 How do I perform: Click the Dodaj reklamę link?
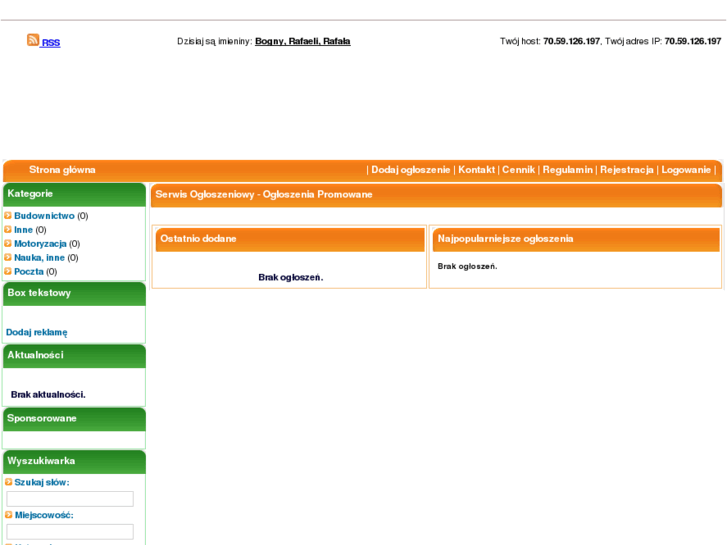tap(37, 332)
